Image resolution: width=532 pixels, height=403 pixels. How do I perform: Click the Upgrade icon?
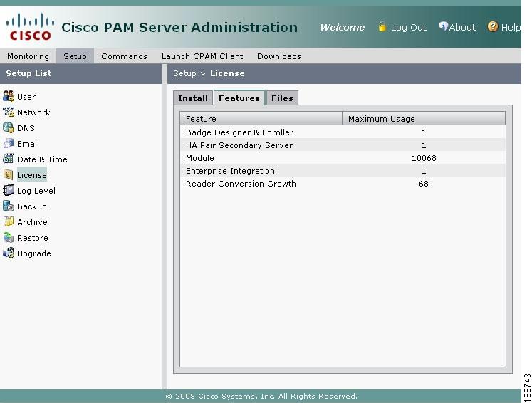coord(9,253)
